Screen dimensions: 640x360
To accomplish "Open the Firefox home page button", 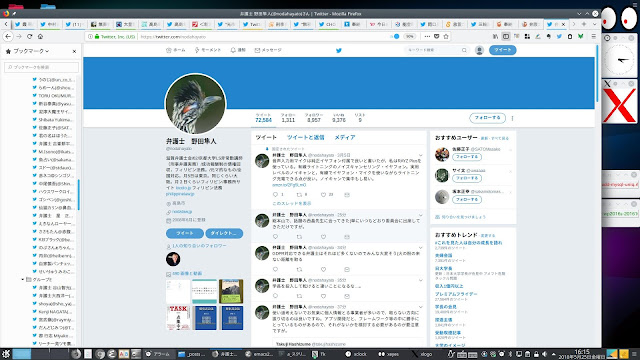I will 40,36.
